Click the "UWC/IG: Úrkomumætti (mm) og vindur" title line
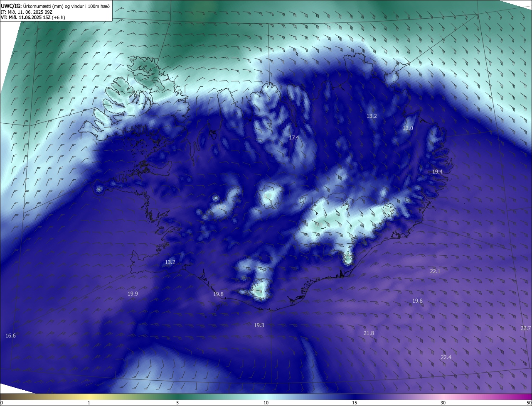The height and width of the screenshot is (406, 532). pyautogui.click(x=55, y=6)
